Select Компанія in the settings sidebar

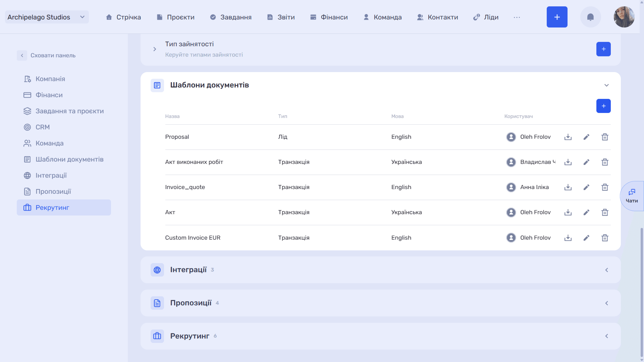click(64, 79)
